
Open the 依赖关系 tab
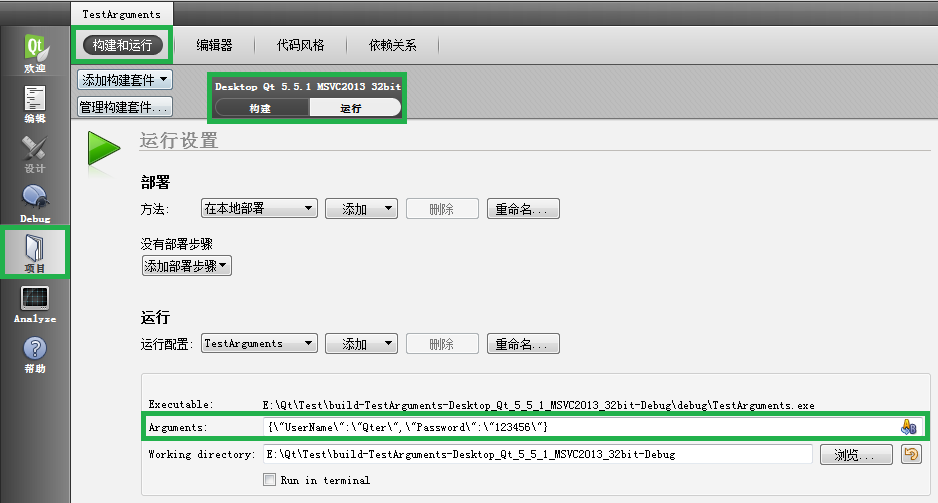[x=392, y=45]
